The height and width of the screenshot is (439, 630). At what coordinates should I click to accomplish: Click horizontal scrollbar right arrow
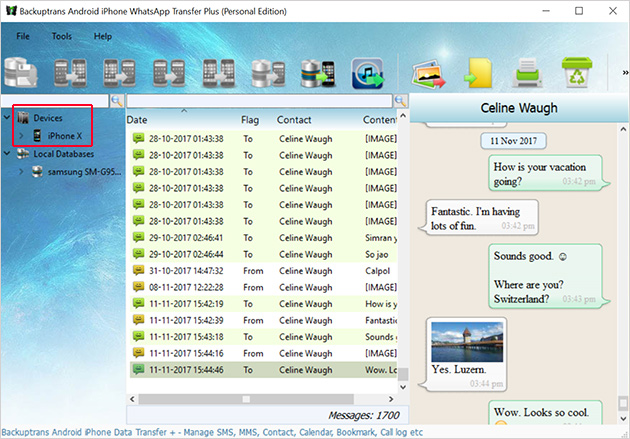coord(391,399)
